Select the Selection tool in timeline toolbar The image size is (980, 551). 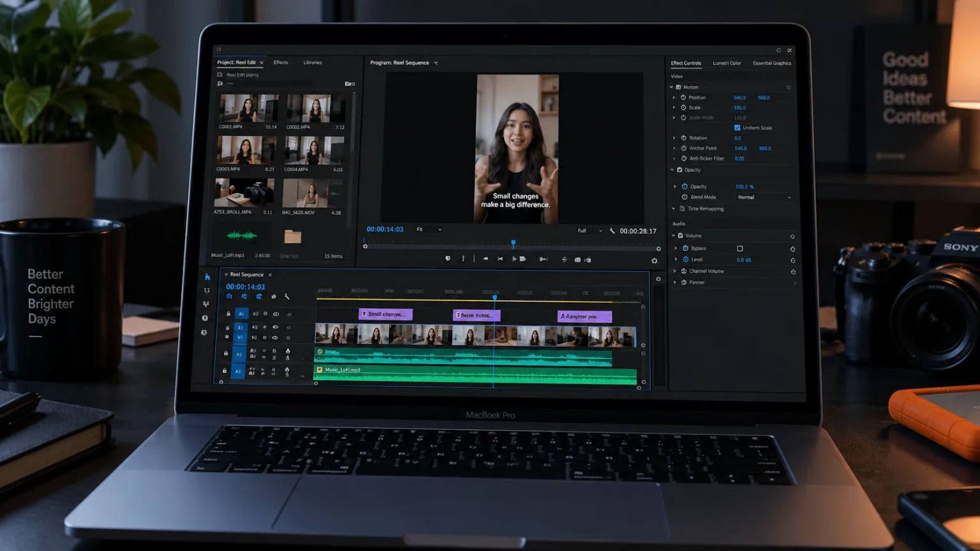pyautogui.click(x=207, y=277)
